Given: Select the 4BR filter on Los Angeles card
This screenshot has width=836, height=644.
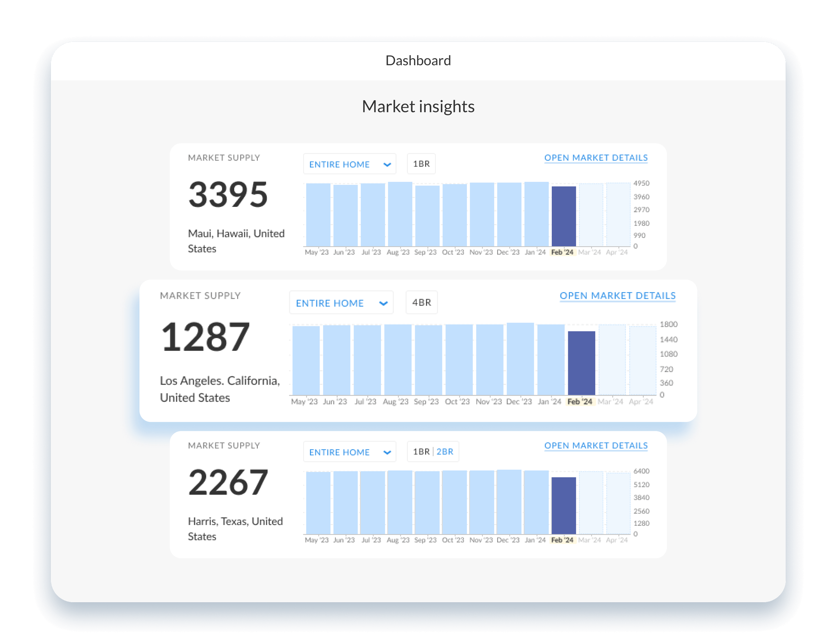Looking at the screenshot, I should pyautogui.click(x=421, y=302).
